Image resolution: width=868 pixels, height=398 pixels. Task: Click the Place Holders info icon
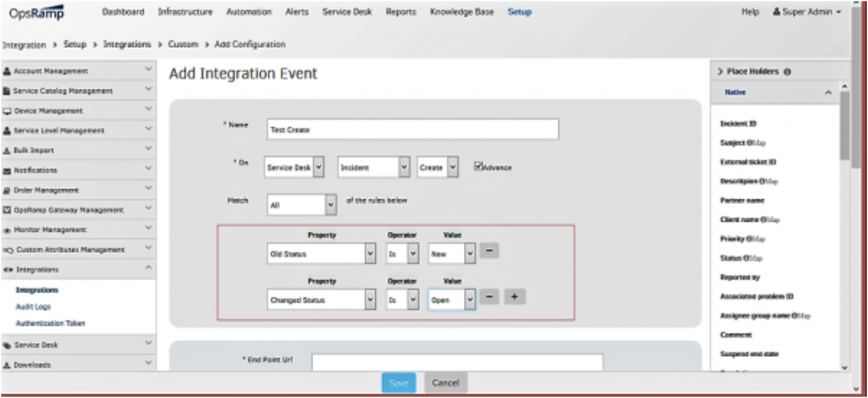tap(787, 72)
